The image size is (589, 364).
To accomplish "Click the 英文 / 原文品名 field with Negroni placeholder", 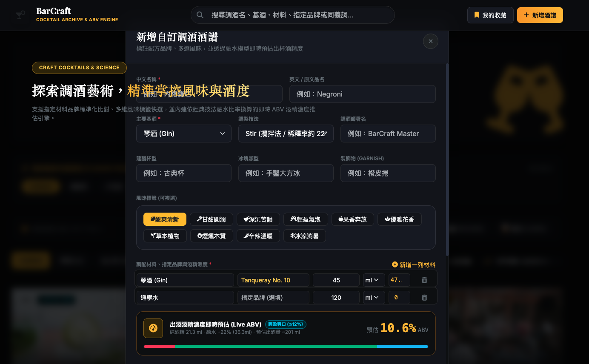I will [x=363, y=94].
